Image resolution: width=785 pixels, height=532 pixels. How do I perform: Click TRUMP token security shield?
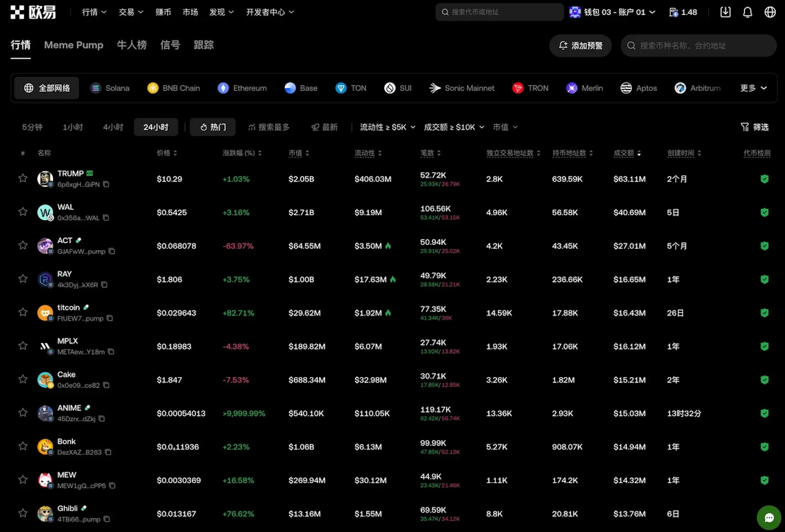[764, 179]
